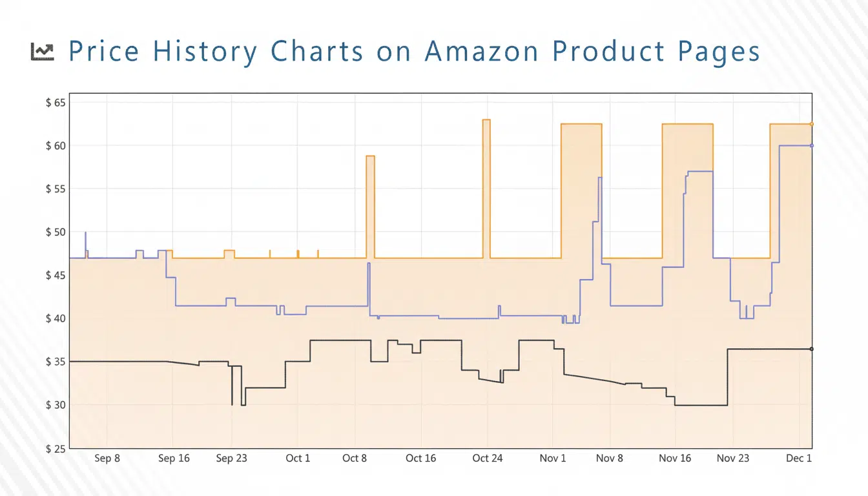The width and height of the screenshot is (868, 496).
Task: Select the Oct 24 date label
Action: point(487,459)
